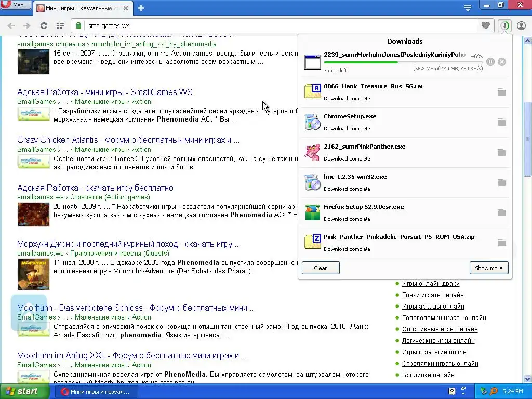Open Гонки играть онлайн sidebar link
Viewport: 532px width, 399px height.
click(x=433, y=295)
